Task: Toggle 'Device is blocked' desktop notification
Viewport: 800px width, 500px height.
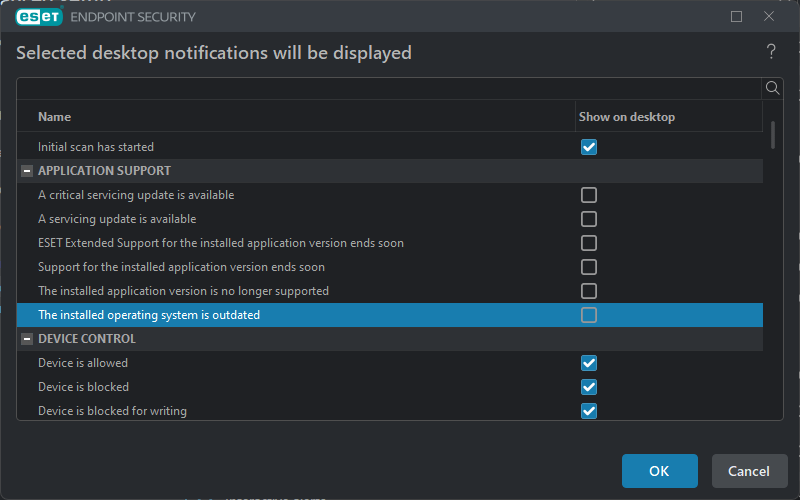Action: pyautogui.click(x=589, y=387)
